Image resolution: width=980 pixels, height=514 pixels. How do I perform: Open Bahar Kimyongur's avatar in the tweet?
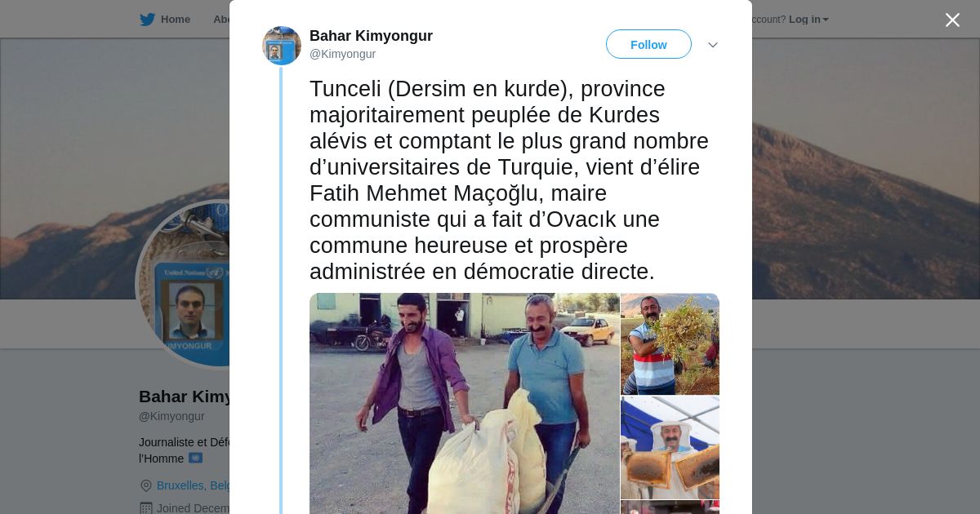(282, 46)
